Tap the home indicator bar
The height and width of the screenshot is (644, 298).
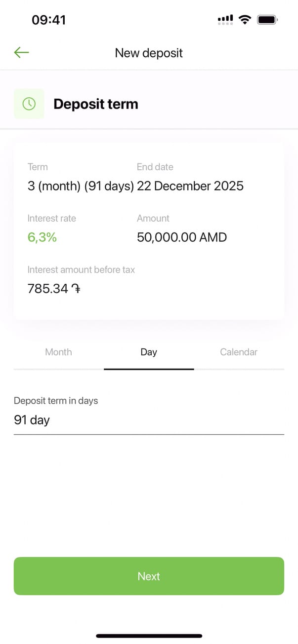coord(149,636)
